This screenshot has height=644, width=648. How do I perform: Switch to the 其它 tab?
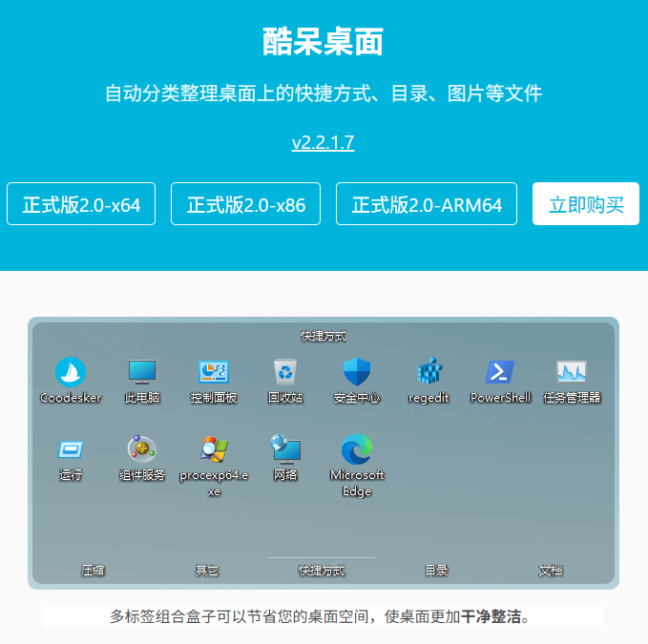coord(207,571)
